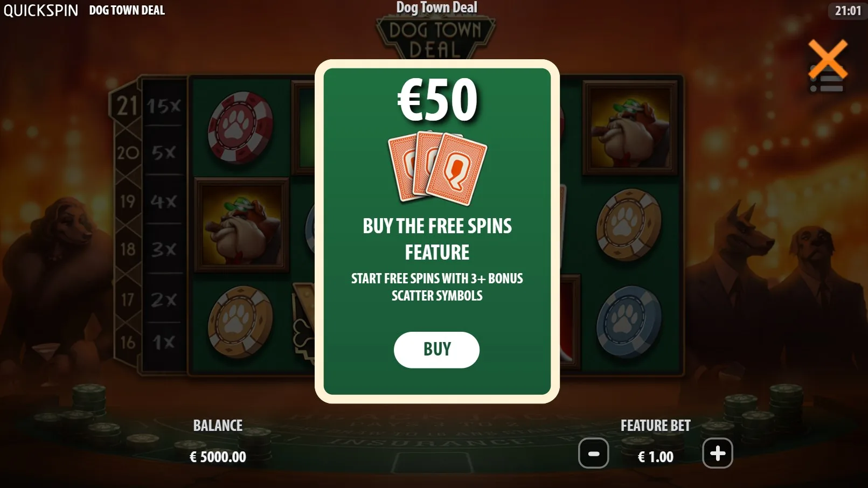Click the € 5000.00 balance amount
868x488 pixels.
coord(218,457)
